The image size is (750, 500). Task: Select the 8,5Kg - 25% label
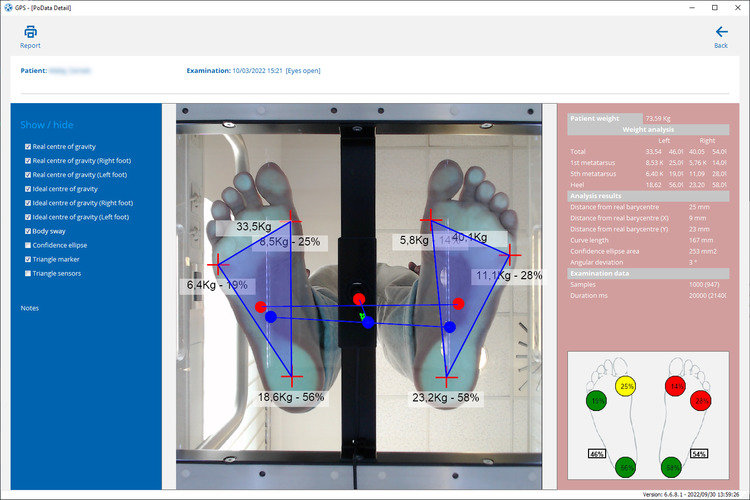pyautogui.click(x=290, y=242)
